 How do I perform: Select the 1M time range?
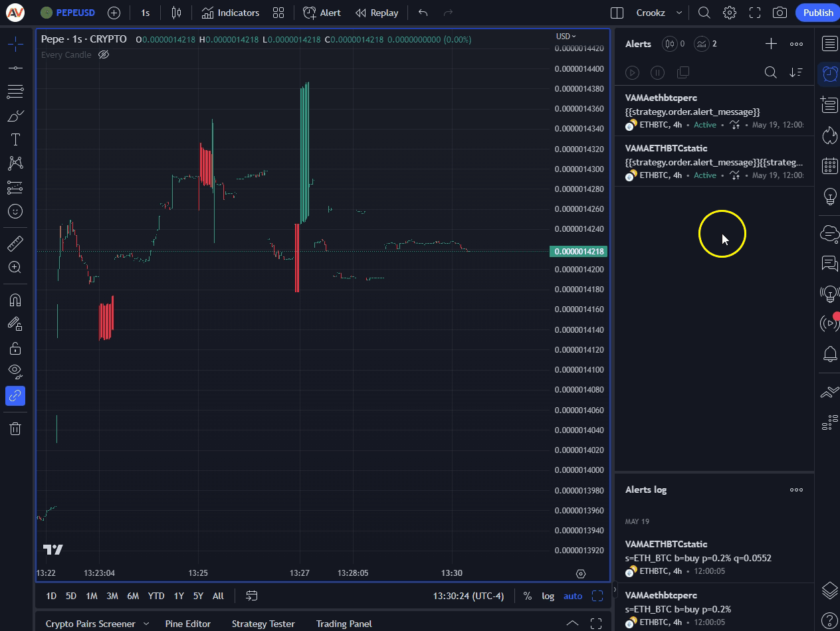tap(92, 596)
